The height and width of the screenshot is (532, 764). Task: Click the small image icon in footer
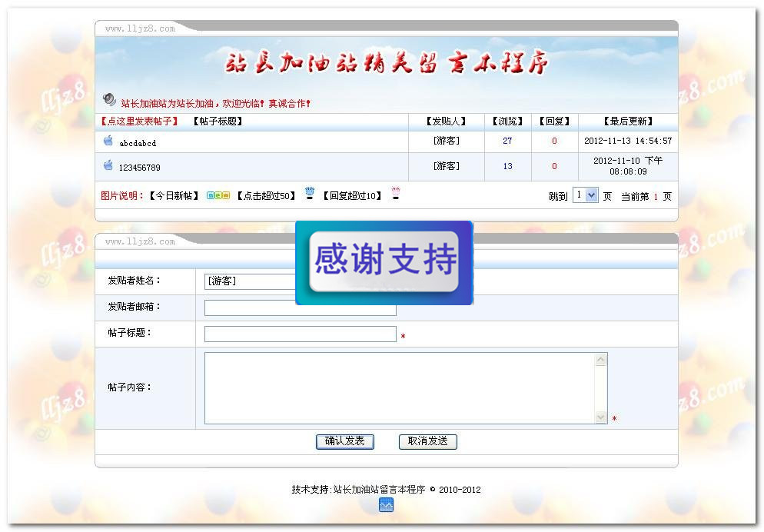click(386, 505)
